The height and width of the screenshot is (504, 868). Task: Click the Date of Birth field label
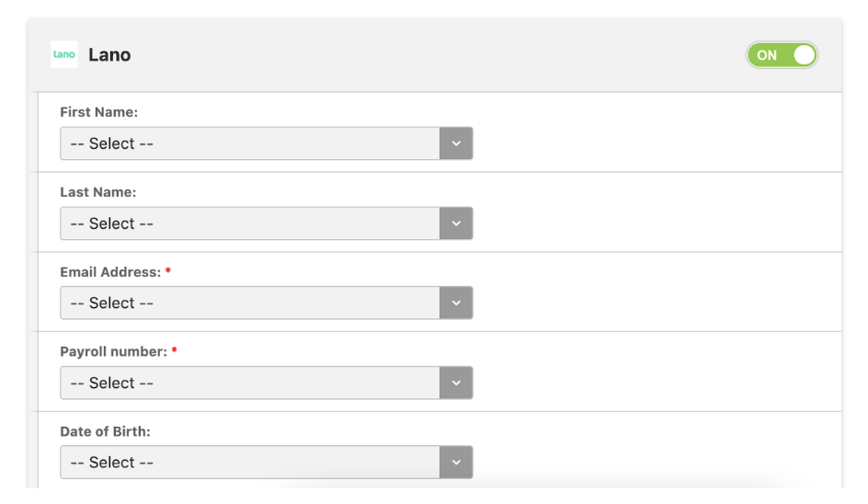pos(105,431)
